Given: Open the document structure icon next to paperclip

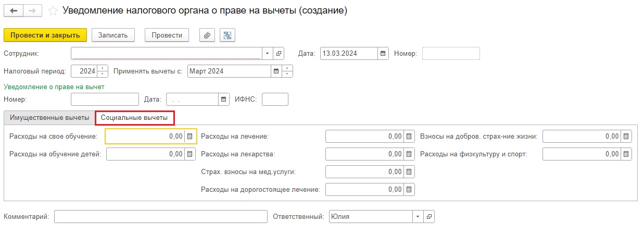Looking at the screenshot, I should [228, 35].
